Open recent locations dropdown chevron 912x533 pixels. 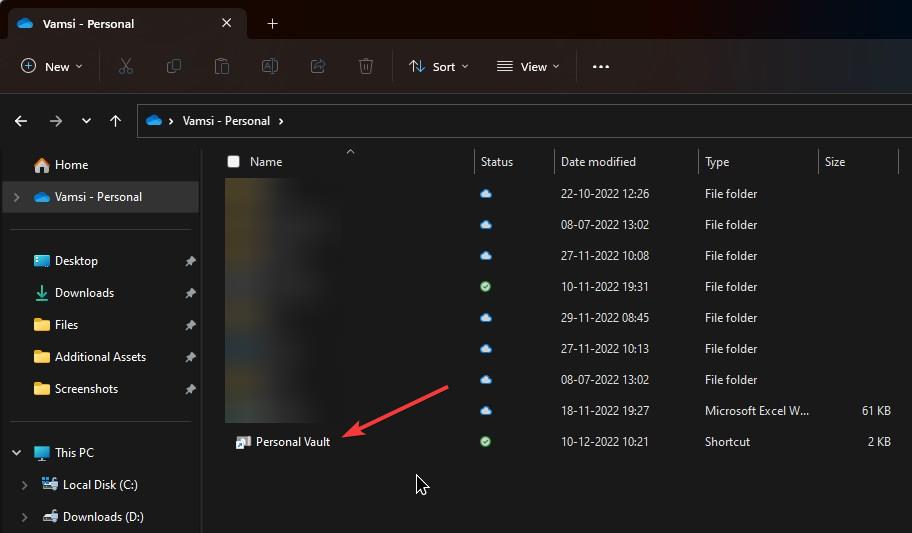[86, 121]
